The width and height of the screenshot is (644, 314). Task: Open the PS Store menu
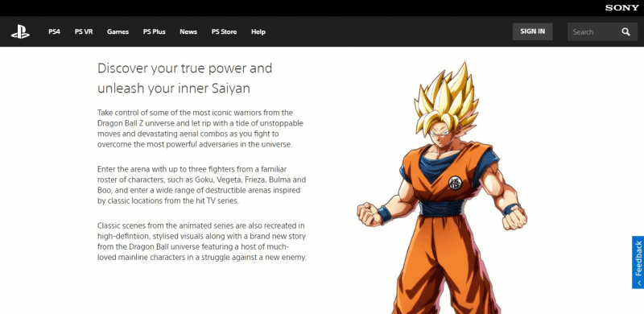coord(225,31)
